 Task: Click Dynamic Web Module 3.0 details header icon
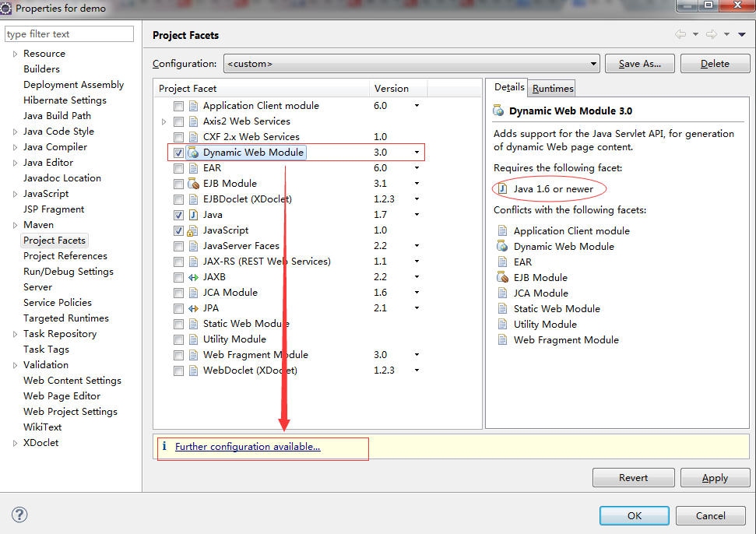coord(498,111)
